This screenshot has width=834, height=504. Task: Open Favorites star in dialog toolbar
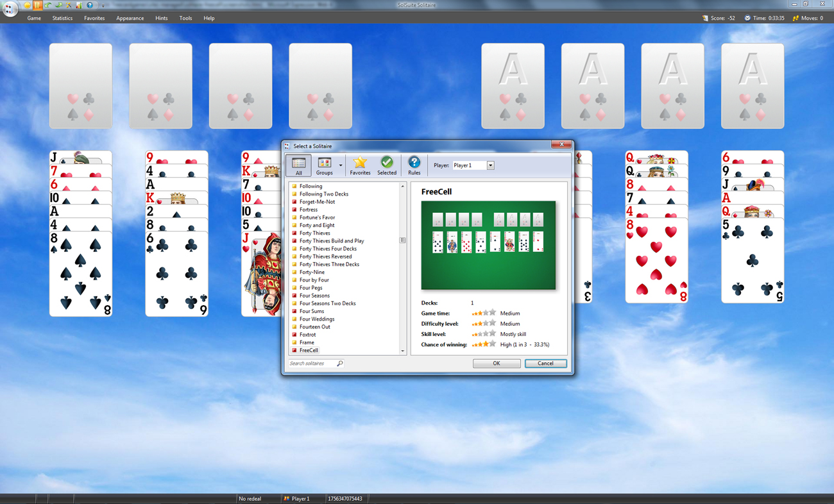click(x=360, y=165)
